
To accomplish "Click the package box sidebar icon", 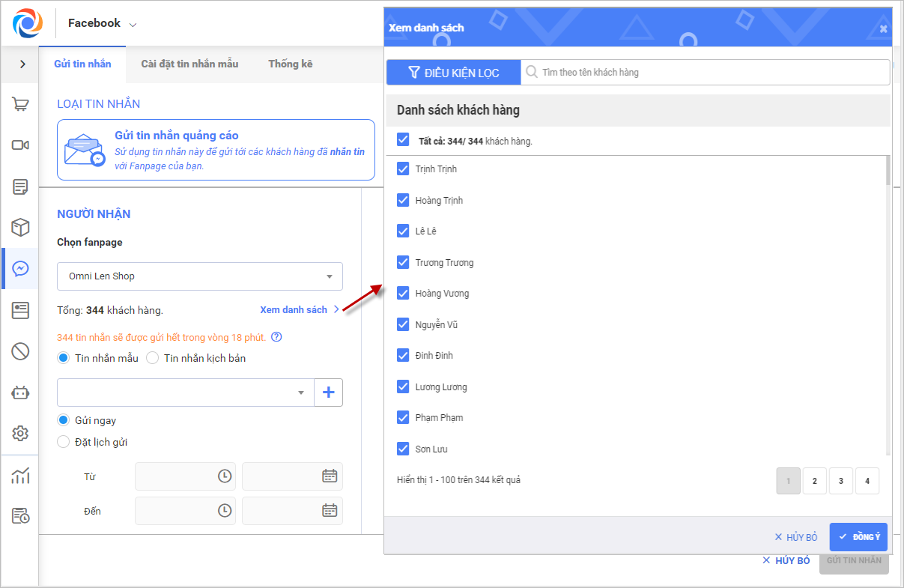I will click(20, 227).
